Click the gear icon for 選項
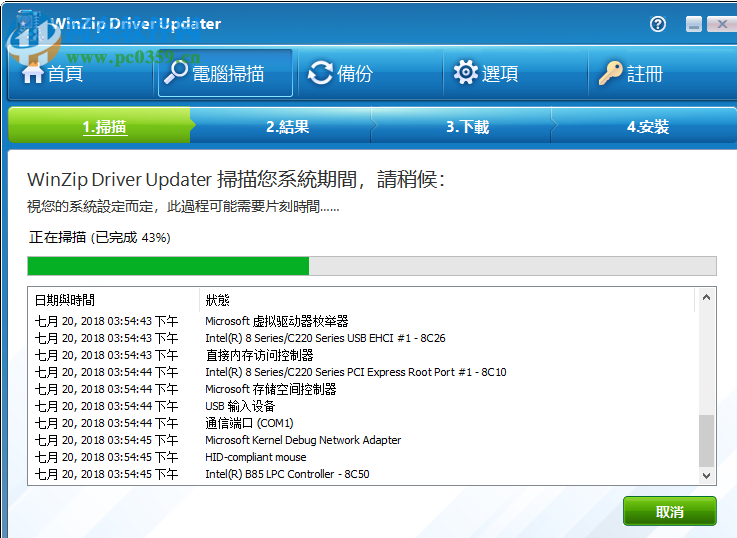The height and width of the screenshot is (538, 737). coord(465,72)
